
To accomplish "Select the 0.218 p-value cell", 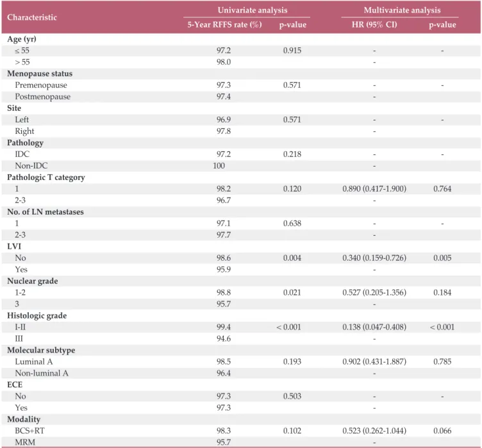I will tap(292, 154).
